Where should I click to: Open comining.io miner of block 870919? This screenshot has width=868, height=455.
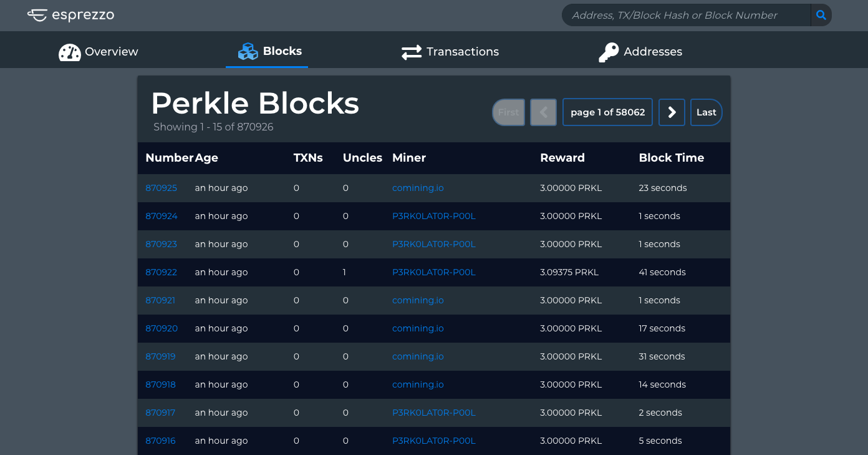coord(418,356)
